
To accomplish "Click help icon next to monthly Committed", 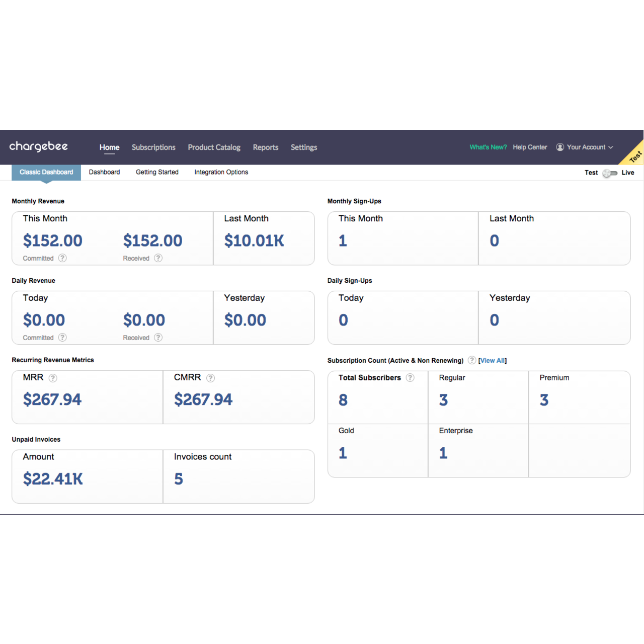I will 62,258.
